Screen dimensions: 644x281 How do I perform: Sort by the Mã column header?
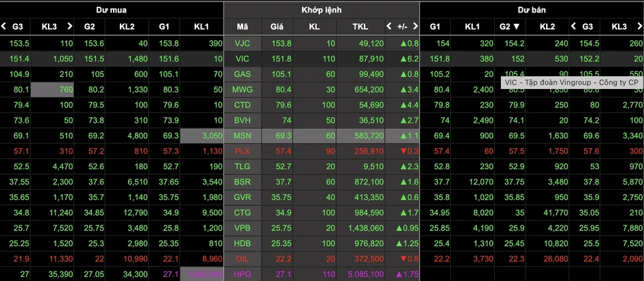tap(243, 27)
